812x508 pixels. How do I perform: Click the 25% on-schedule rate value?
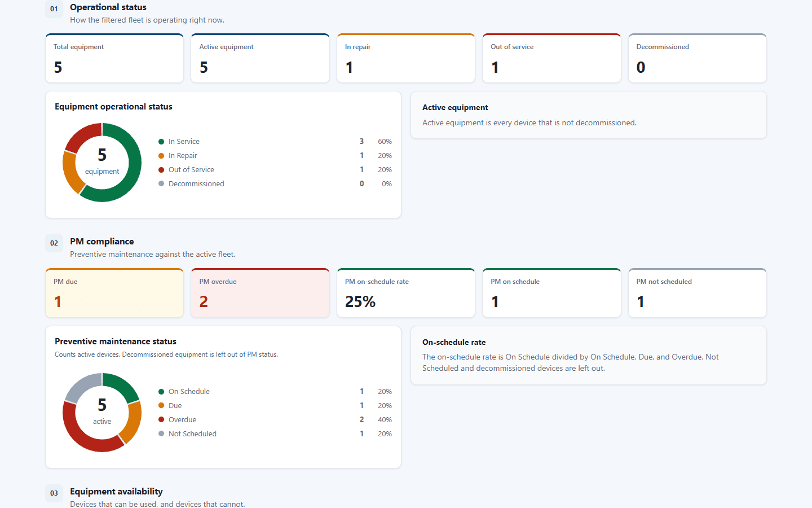[360, 302]
